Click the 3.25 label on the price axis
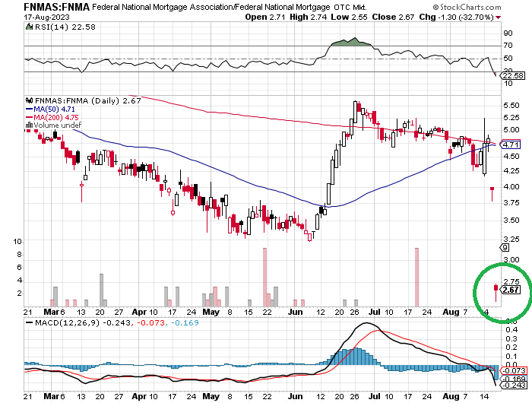532x403 pixels. (x=511, y=240)
